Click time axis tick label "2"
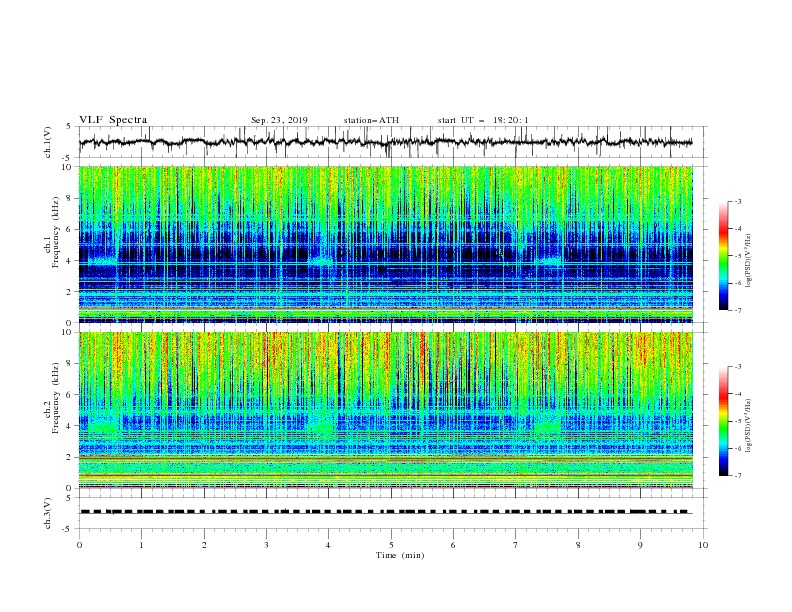Viewport: 792px width, 612px height. 204,545
